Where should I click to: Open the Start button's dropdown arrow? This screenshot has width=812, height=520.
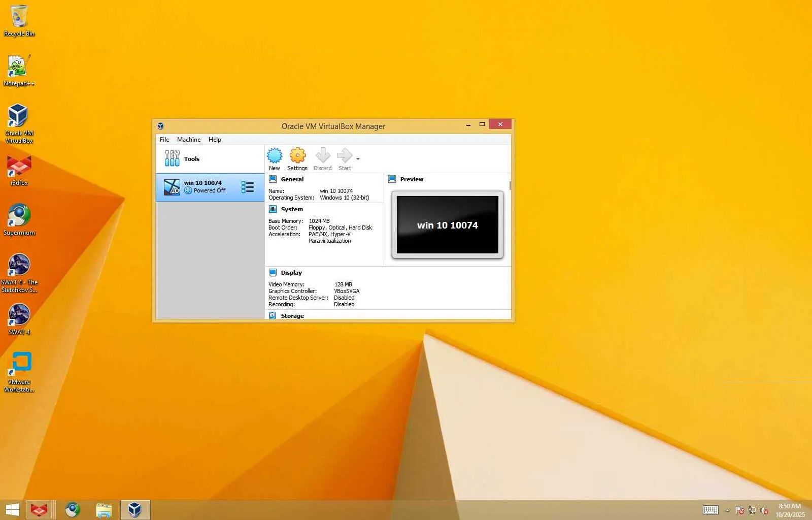(358, 159)
